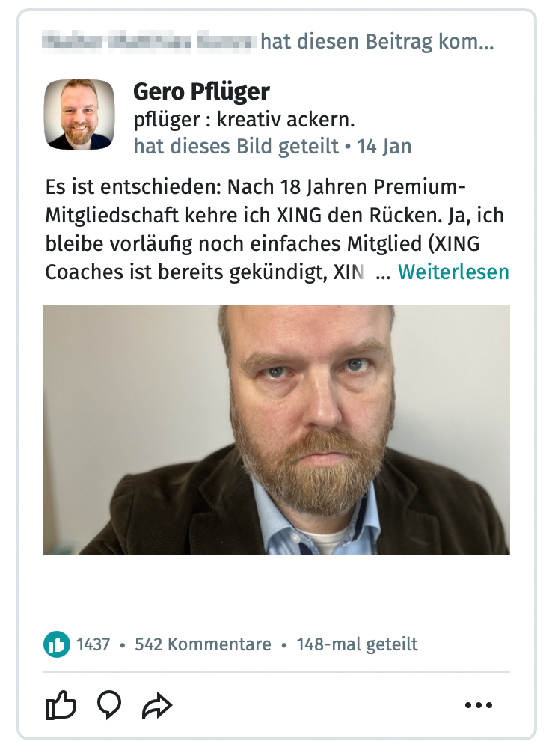Open the author name Gero Pflüger
This screenshot has width=555, height=756.
coord(201,91)
